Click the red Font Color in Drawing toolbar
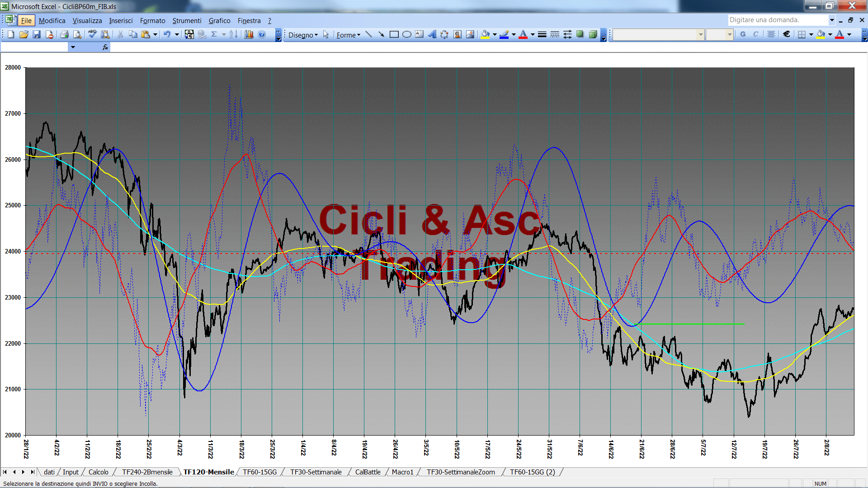 (523, 34)
